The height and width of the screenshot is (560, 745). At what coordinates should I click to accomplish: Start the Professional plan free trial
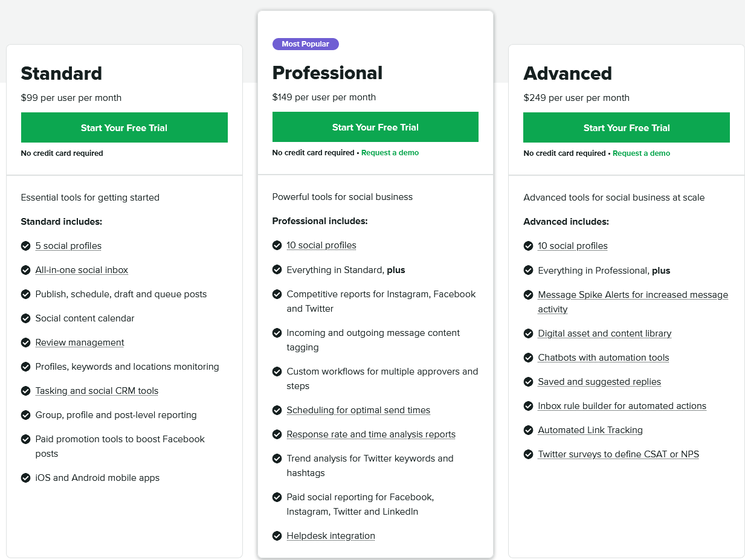pyautogui.click(x=375, y=127)
